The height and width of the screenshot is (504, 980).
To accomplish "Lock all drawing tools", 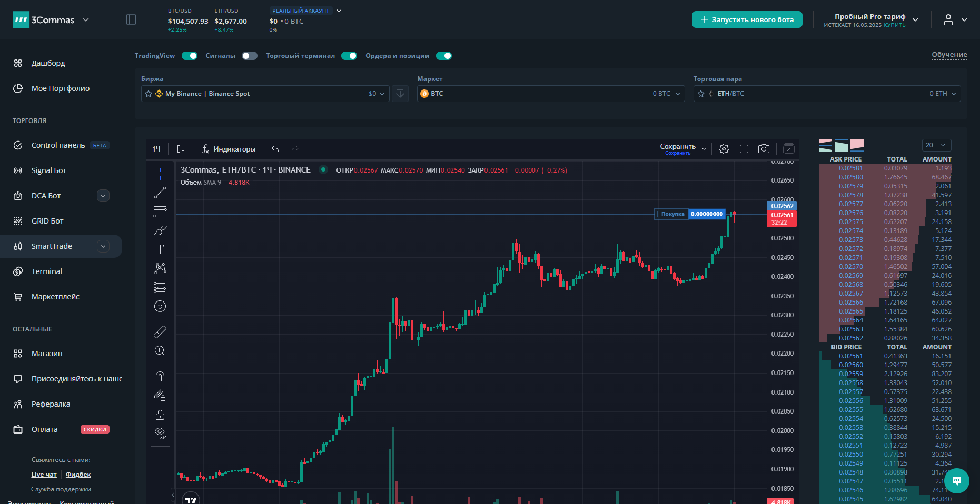I will pos(160,415).
